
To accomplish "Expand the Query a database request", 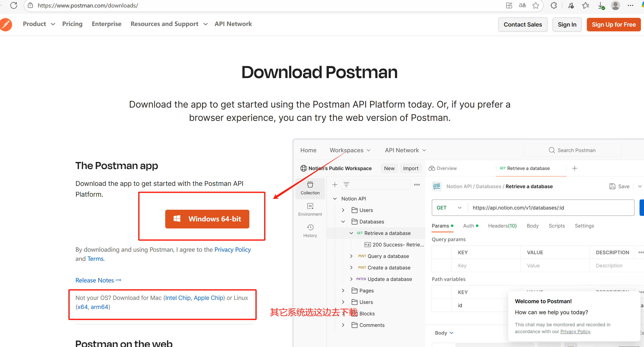I will [x=351, y=256].
